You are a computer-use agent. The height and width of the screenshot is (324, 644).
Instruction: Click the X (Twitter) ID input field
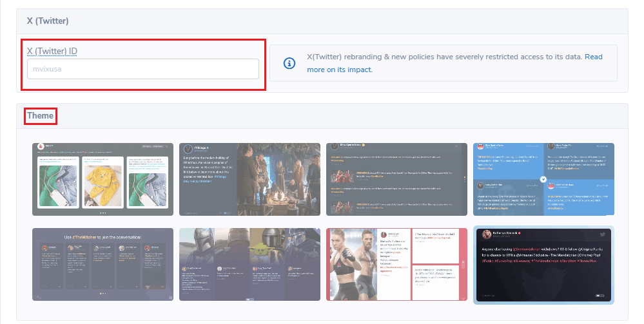(x=143, y=69)
